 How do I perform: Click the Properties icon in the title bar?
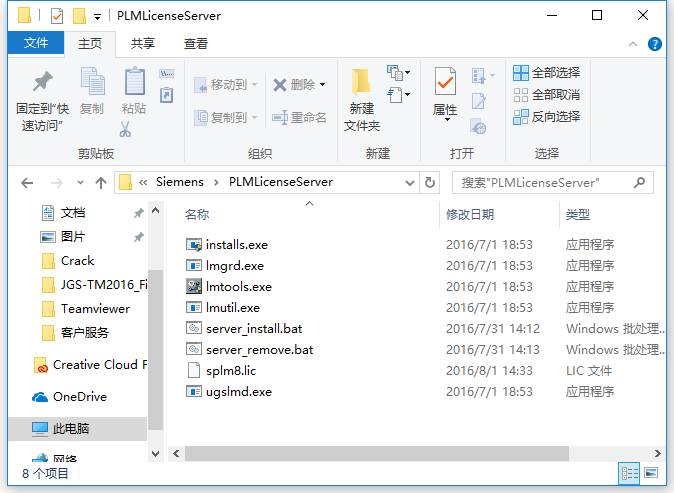pos(57,16)
